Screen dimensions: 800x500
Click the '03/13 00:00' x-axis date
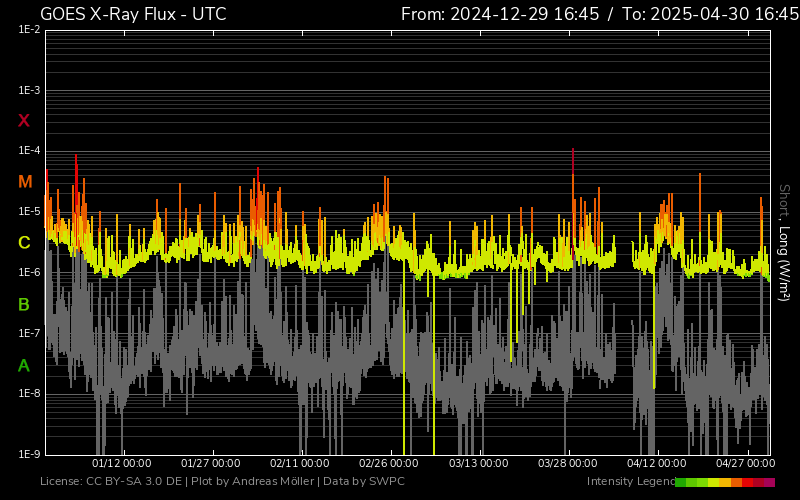[x=479, y=463]
